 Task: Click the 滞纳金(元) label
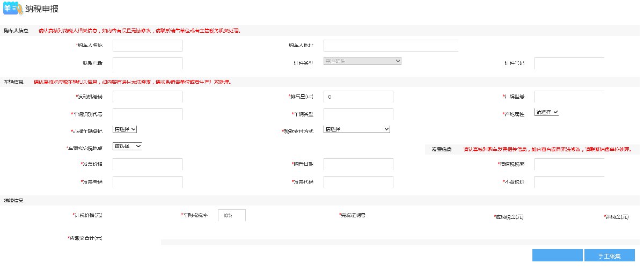click(x=616, y=217)
